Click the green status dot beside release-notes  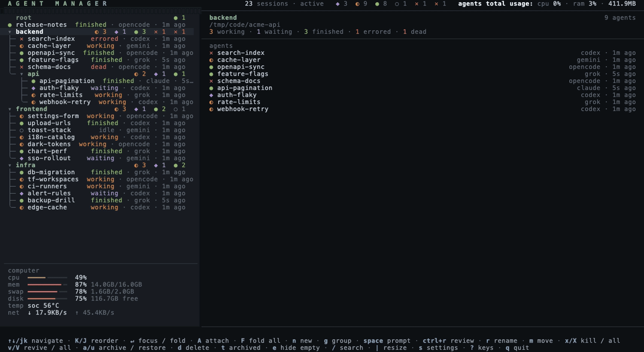10,25
